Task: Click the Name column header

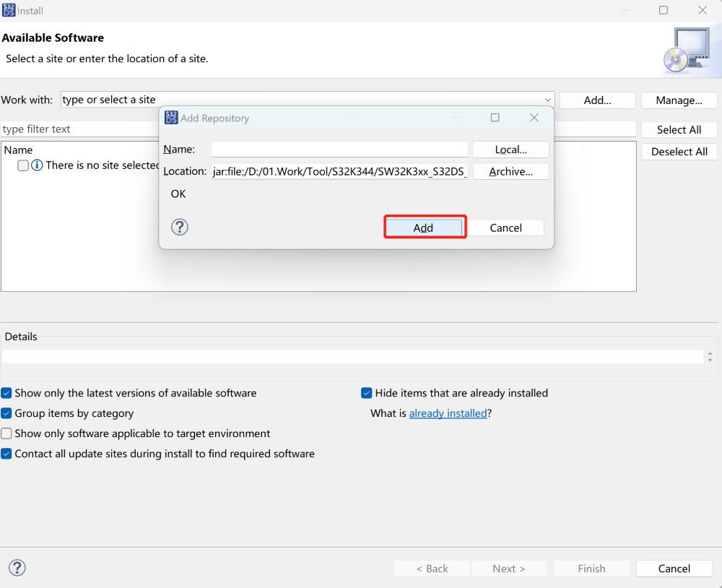Action: (19, 150)
